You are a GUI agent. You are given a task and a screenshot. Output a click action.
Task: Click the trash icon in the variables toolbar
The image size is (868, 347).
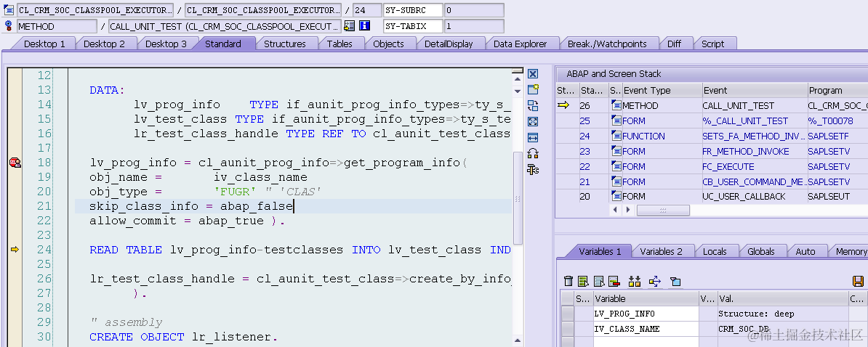tap(568, 281)
